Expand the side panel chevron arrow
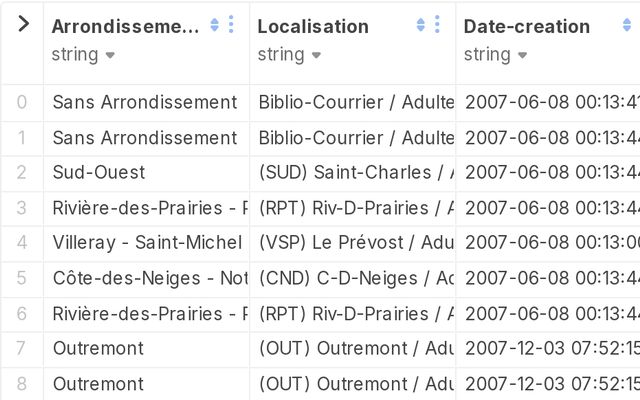Screen dimensions: 640x400 tap(24, 24)
